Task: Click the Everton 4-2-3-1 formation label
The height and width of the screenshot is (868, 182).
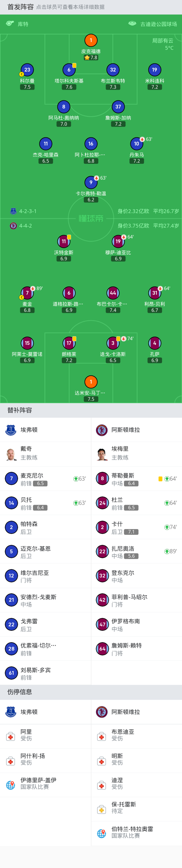Action: [28, 211]
